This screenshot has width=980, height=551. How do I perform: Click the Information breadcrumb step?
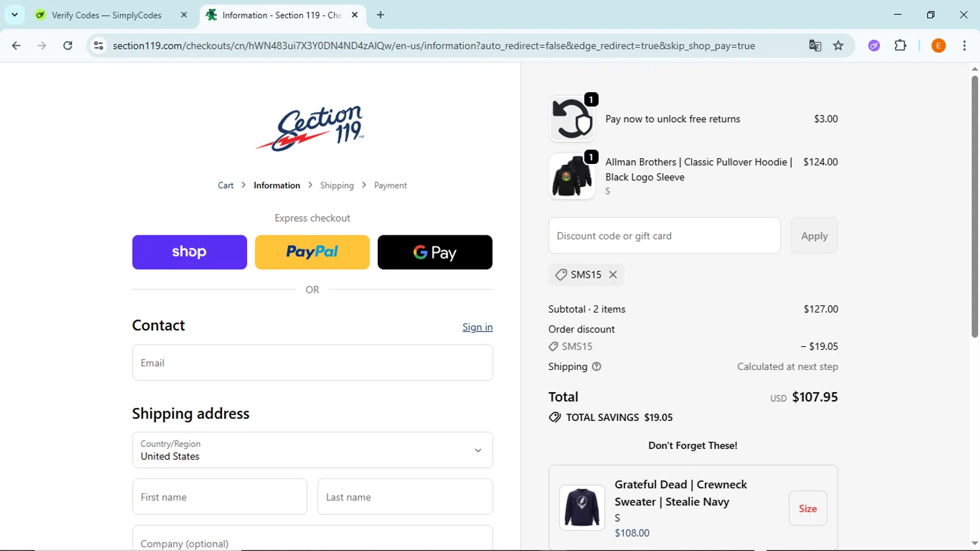[277, 186]
